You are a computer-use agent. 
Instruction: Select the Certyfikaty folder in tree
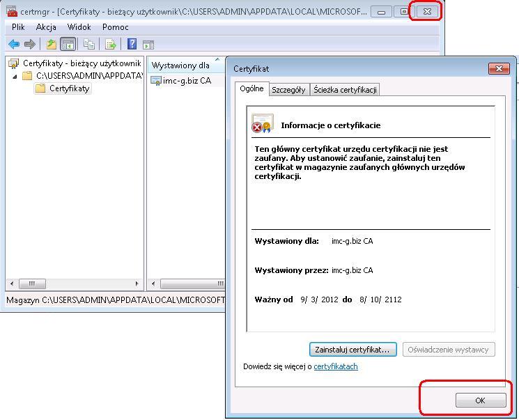69,88
